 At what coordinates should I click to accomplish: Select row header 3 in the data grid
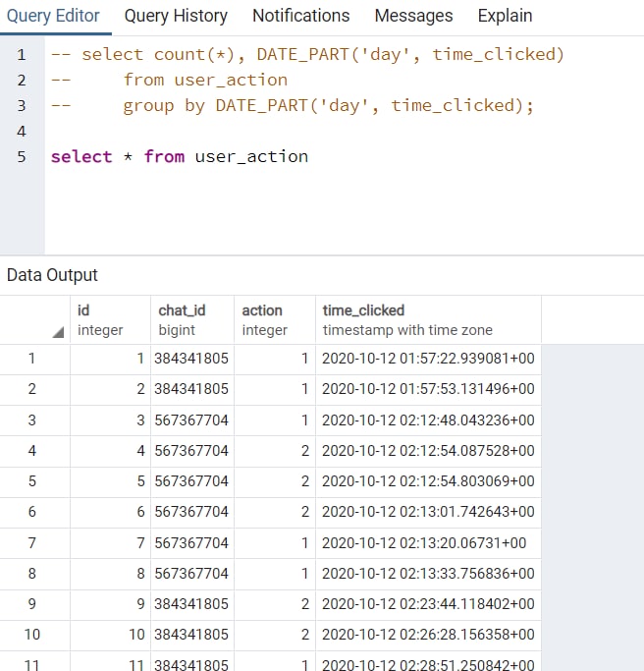[35, 420]
